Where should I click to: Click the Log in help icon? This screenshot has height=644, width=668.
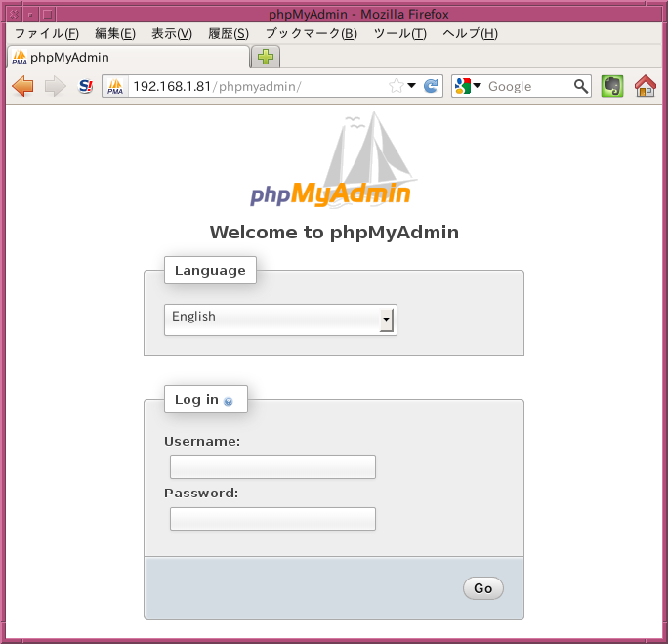coord(228,401)
